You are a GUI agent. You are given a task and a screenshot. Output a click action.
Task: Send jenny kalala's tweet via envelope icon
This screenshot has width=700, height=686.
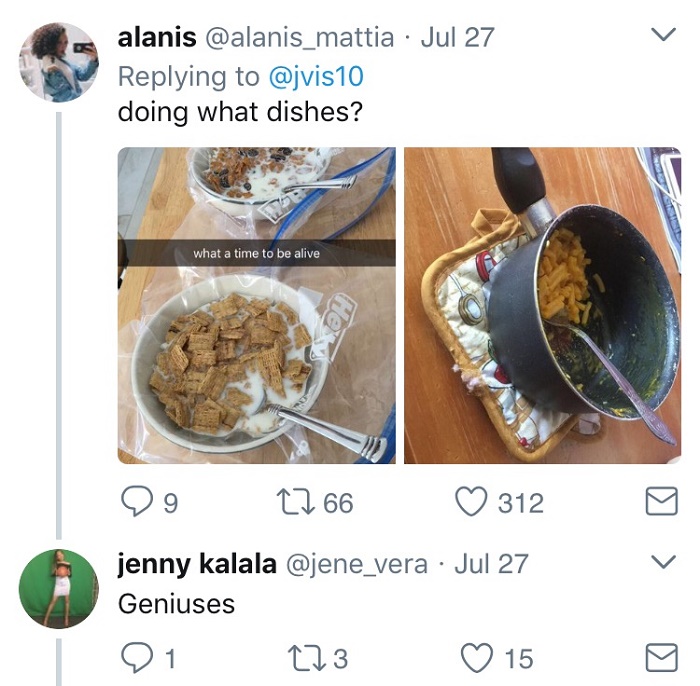pos(661,657)
